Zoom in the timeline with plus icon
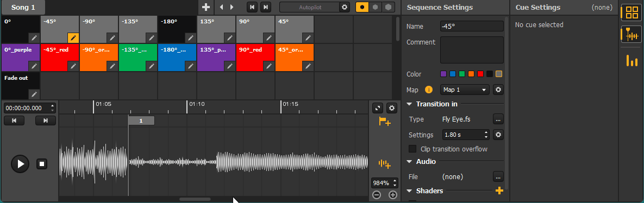Screen dimensions: 644x203 coord(393,195)
